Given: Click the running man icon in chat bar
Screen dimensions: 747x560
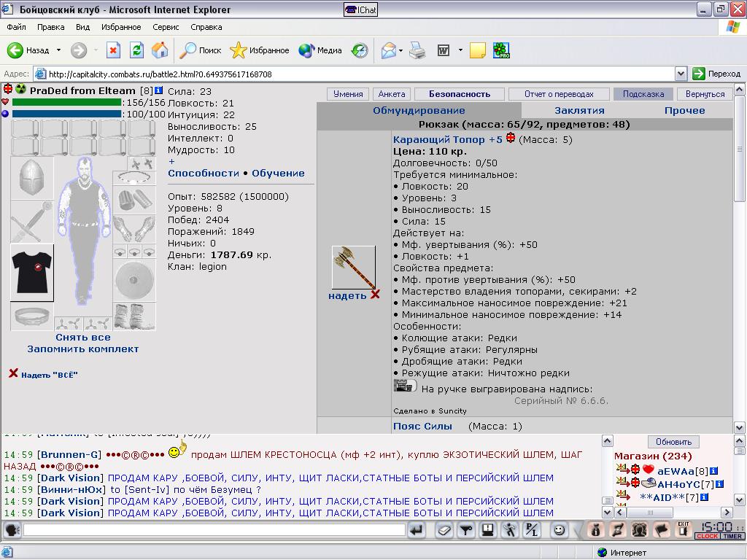Looking at the screenshot, I should (510, 529).
